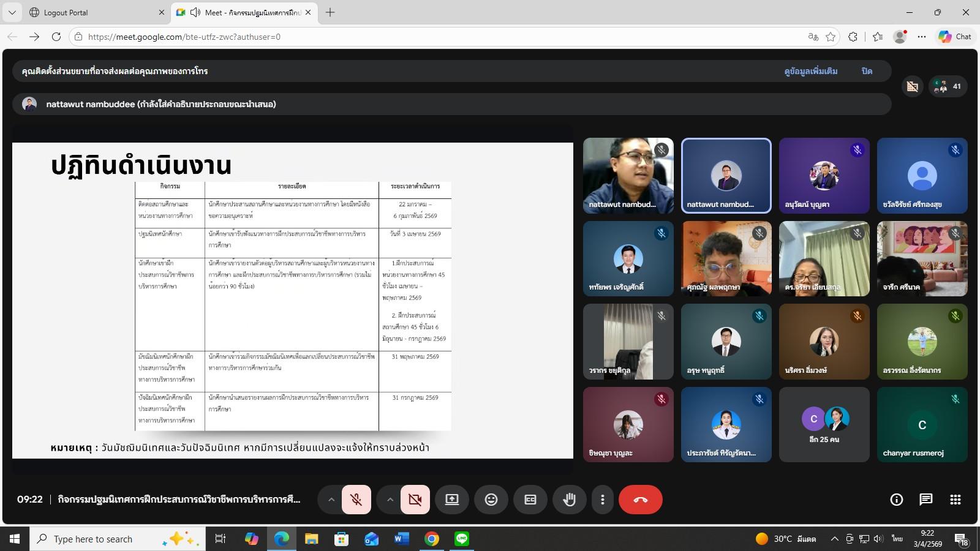Click the present screen icon

pos(451,500)
